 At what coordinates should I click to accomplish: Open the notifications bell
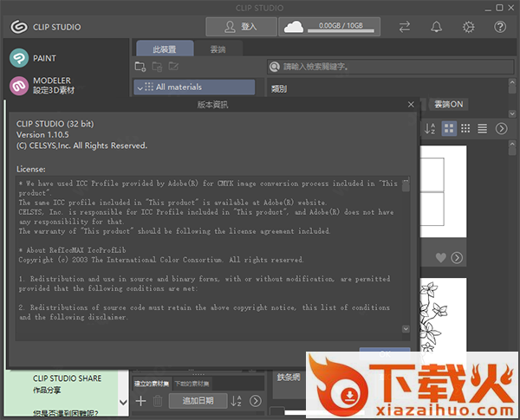[436, 27]
